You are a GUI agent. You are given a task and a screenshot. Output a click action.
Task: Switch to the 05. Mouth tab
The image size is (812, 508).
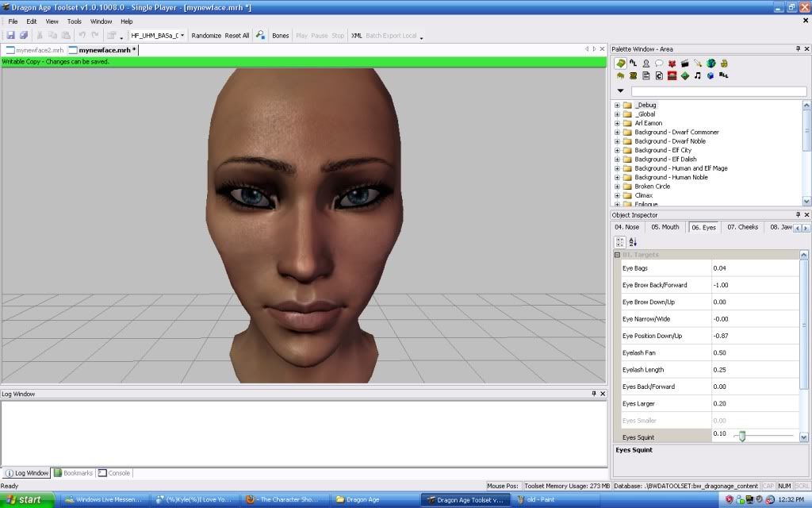tap(665, 227)
